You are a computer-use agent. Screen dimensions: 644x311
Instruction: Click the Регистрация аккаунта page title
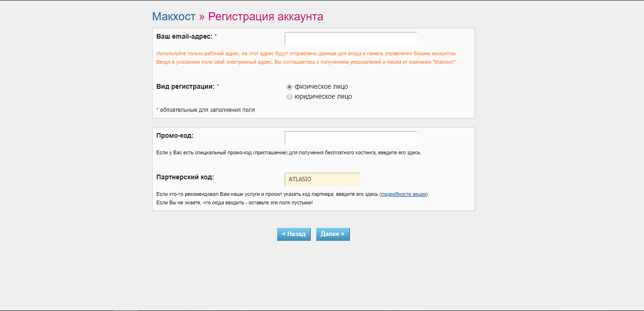click(265, 17)
